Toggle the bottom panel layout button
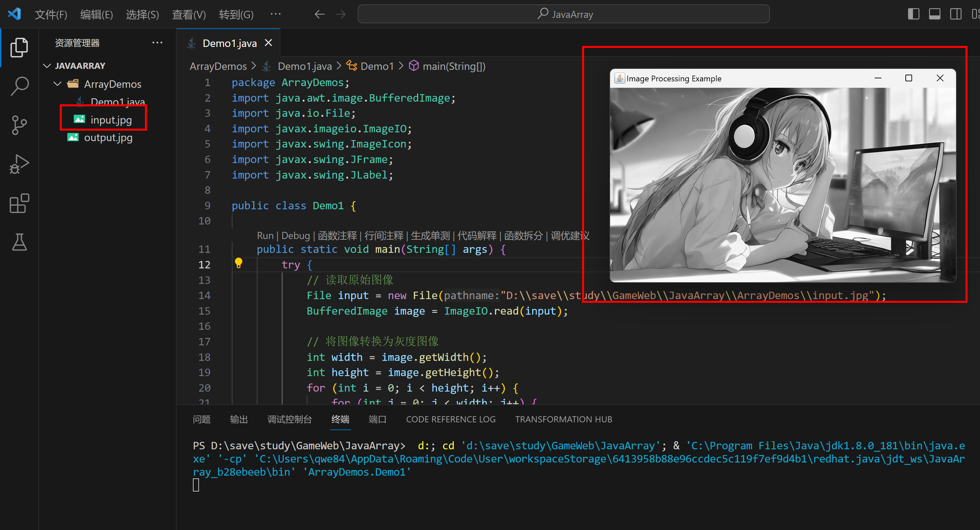This screenshot has width=980, height=530. click(x=934, y=15)
